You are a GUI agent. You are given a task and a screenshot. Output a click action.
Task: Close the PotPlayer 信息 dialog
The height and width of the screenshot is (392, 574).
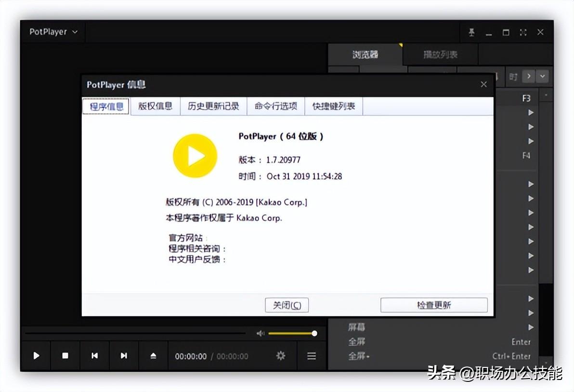coord(483,85)
